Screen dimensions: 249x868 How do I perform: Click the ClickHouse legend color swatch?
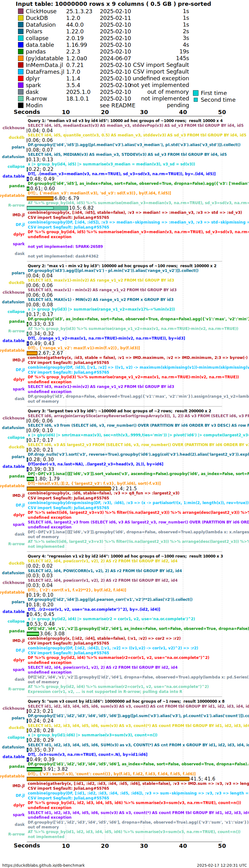pos(21,11)
